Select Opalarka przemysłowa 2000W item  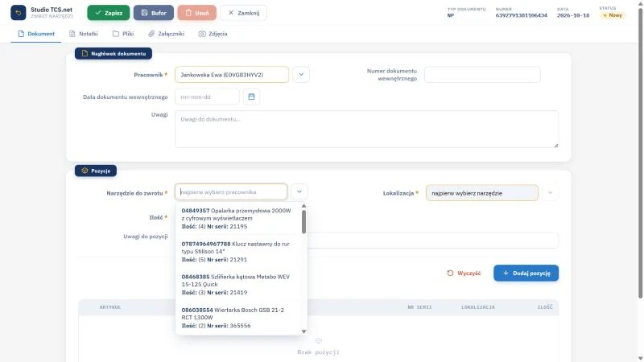point(237,218)
